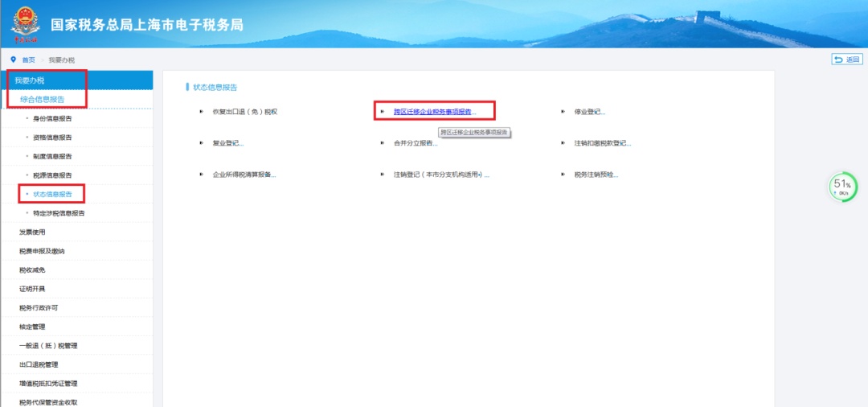Open the 停业登记 link
The height and width of the screenshot is (407, 868).
(590, 112)
